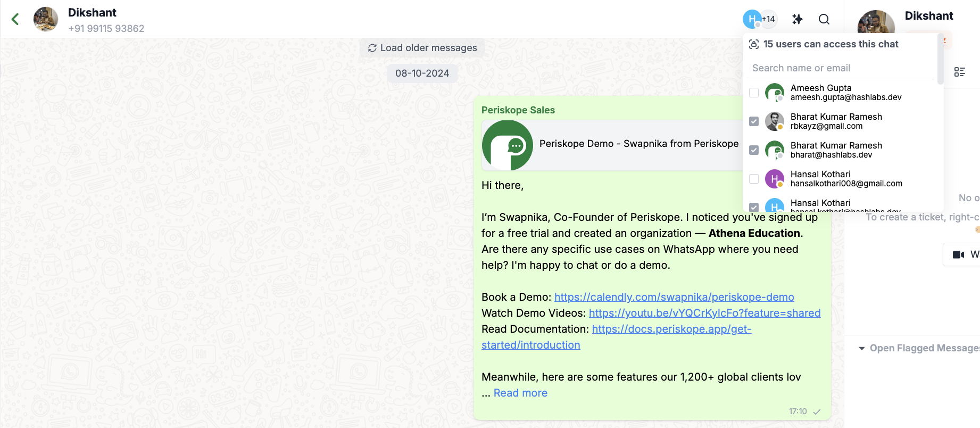The image size is (980, 428).
Task: Toggle last Hansal Kothari checkbox
Action: tap(754, 207)
